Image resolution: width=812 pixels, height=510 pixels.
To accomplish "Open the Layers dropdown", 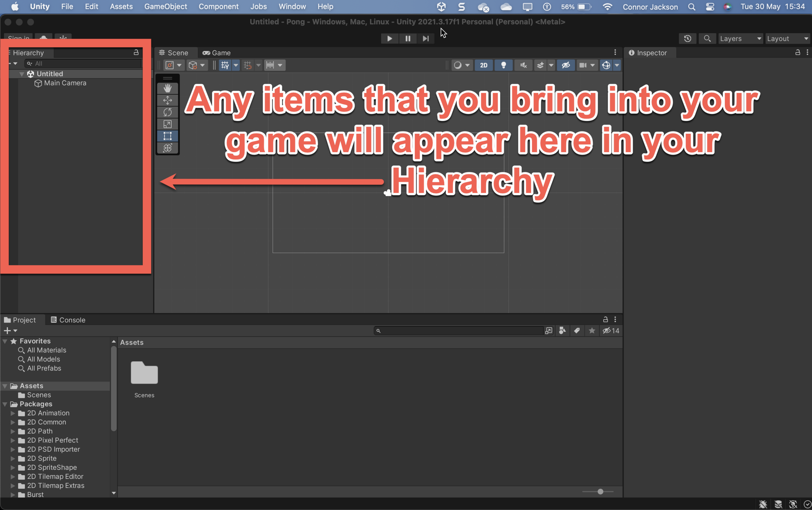I will [x=740, y=39].
